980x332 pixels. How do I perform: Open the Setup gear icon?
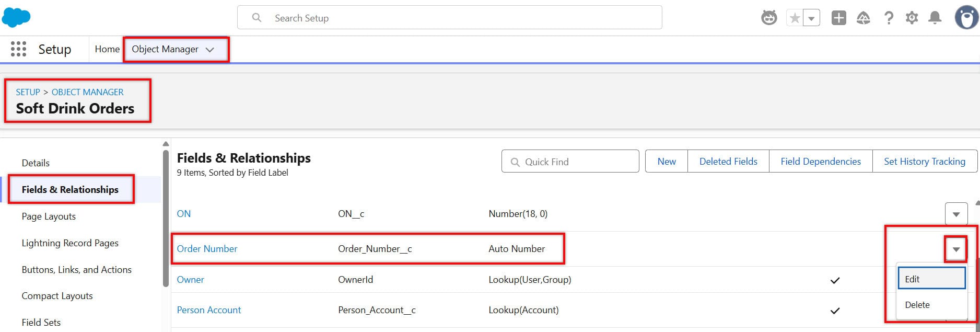[x=912, y=18]
